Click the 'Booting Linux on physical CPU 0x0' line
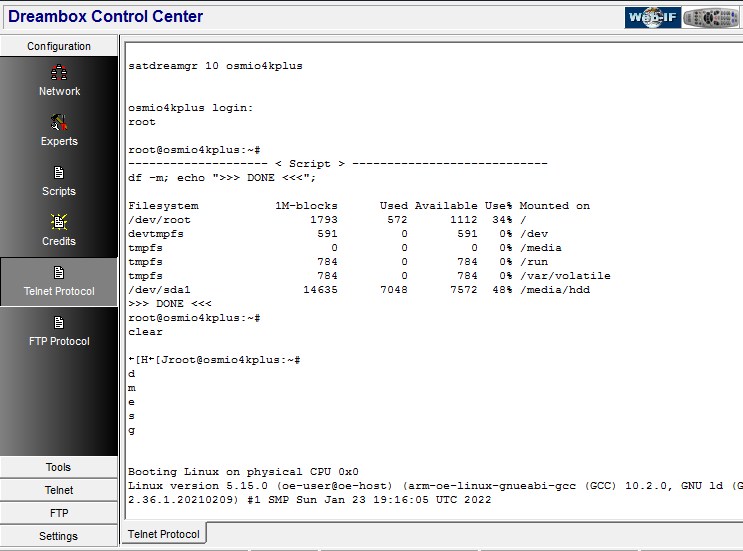The width and height of the screenshot is (743, 551). [243, 472]
